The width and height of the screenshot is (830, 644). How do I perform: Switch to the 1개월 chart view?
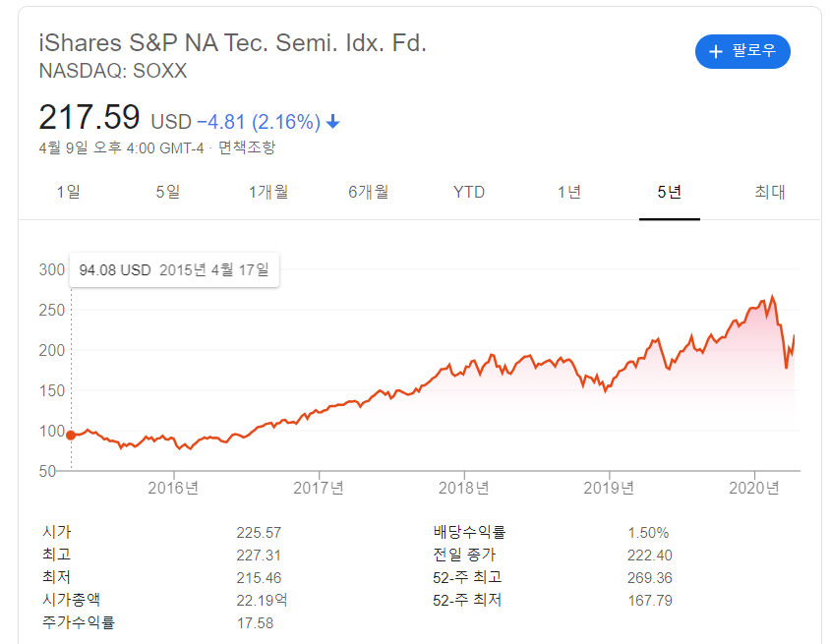coord(267,192)
